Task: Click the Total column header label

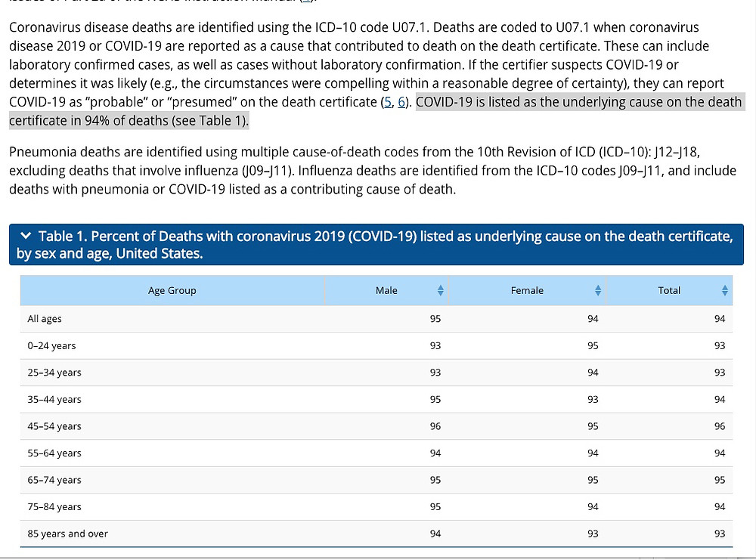Action: click(669, 290)
